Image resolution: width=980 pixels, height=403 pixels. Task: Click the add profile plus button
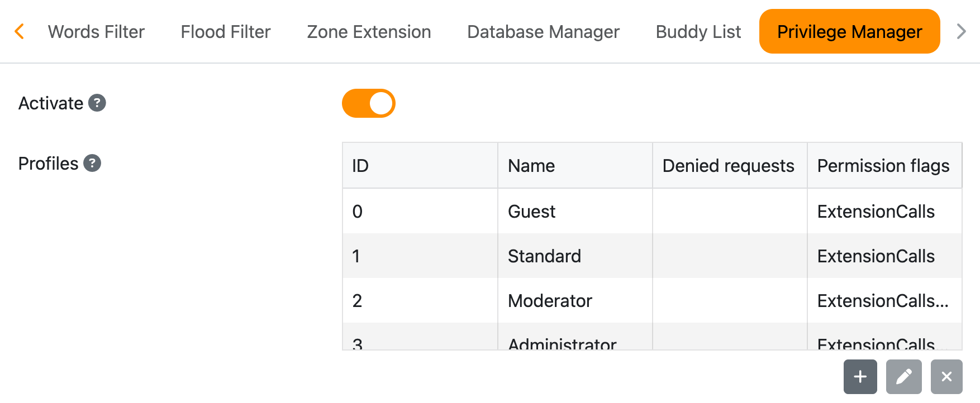pyautogui.click(x=860, y=377)
